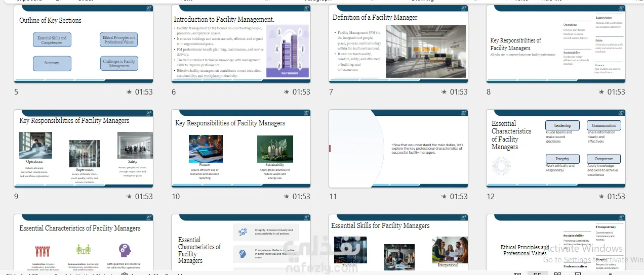Click slide number 8 label
Viewport: 644px width, 275px height.
[x=489, y=92]
